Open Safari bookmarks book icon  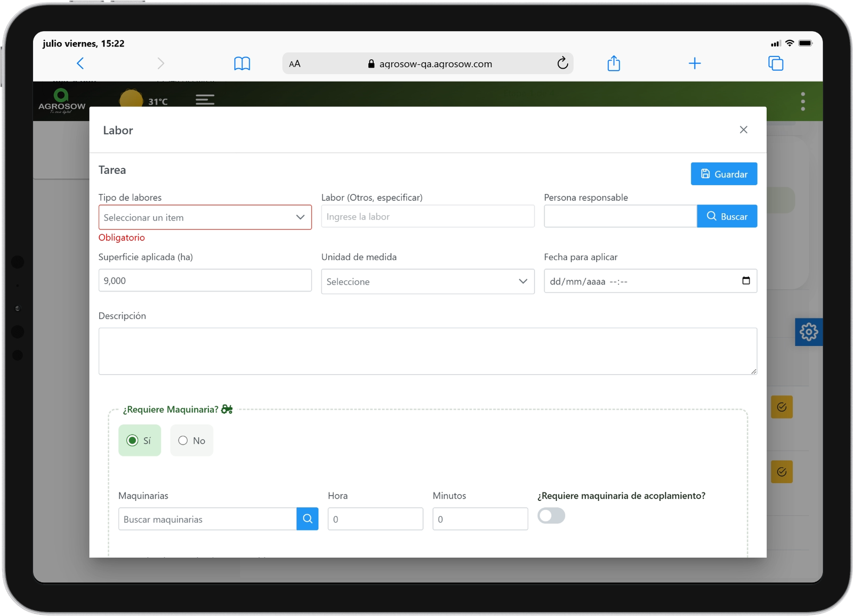click(x=242, y=63)
